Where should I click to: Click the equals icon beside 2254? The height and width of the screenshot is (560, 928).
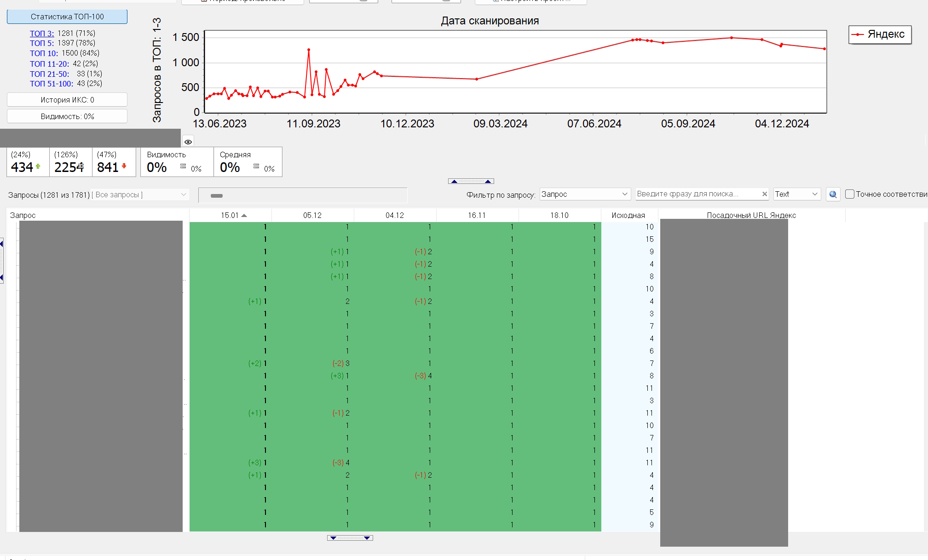[81, 166]
